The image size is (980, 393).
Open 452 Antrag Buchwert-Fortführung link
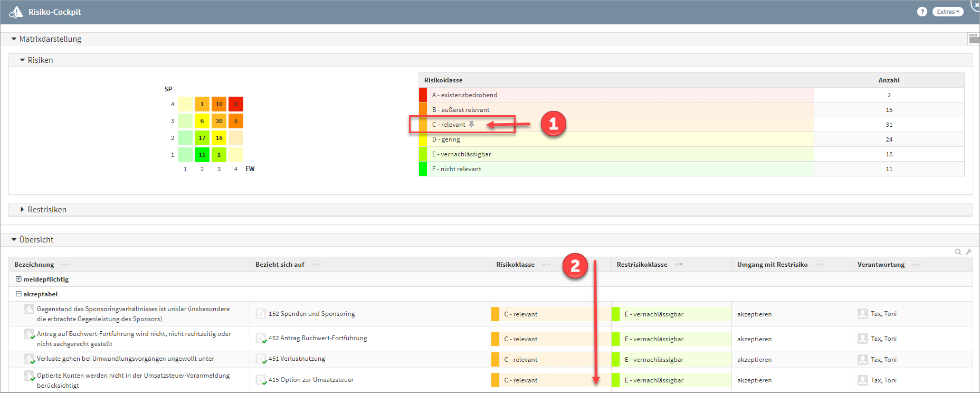317,338
